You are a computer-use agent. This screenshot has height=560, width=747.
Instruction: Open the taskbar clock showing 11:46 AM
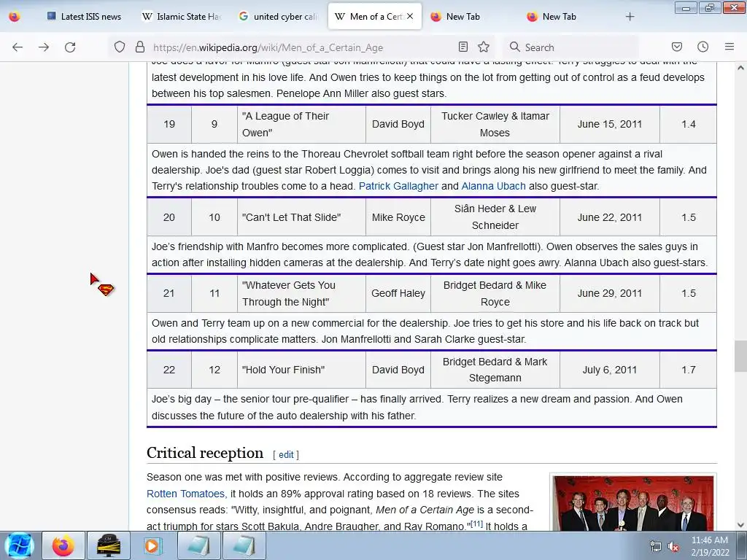tap(709, 546)
